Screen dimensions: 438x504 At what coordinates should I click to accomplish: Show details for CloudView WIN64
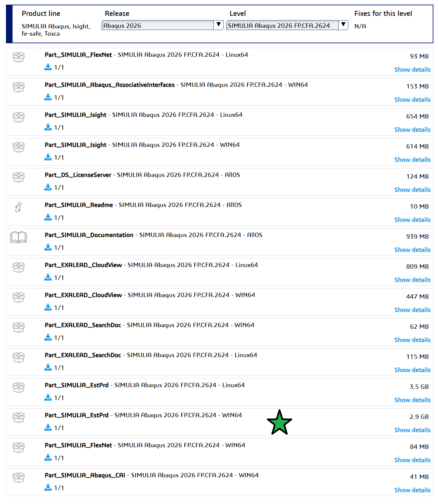412,310
